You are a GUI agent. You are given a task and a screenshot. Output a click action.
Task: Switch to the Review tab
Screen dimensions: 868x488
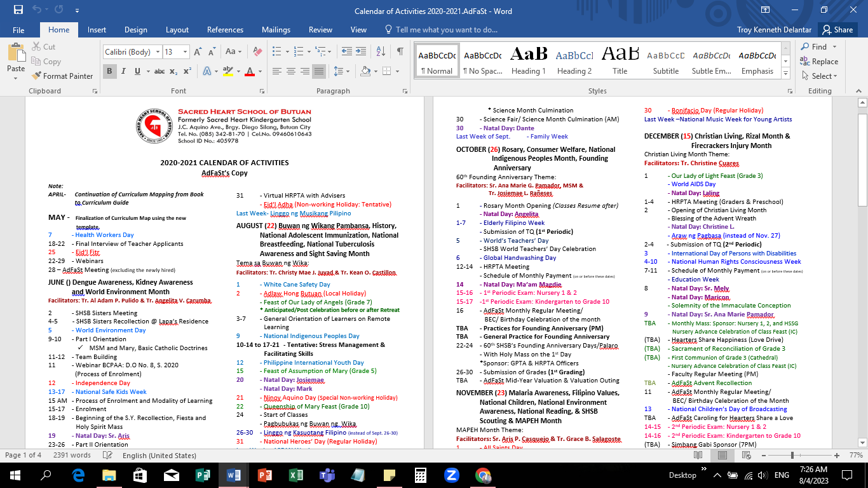[320, 30]
